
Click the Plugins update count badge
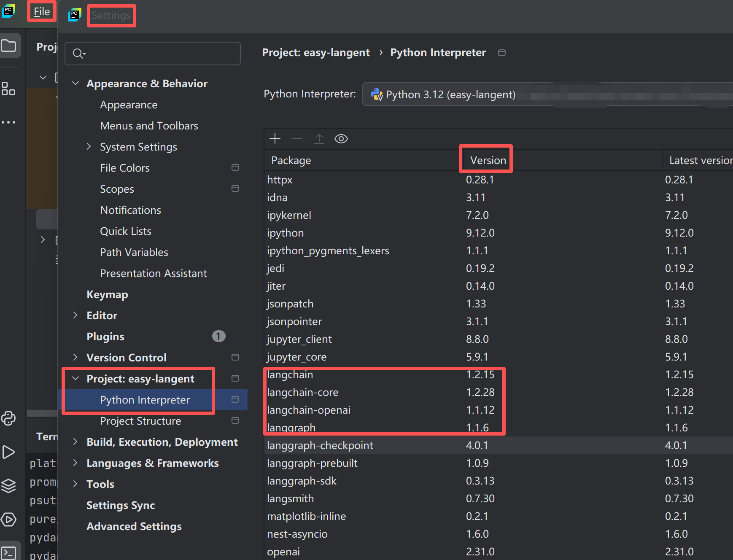(x=218, y=336)
